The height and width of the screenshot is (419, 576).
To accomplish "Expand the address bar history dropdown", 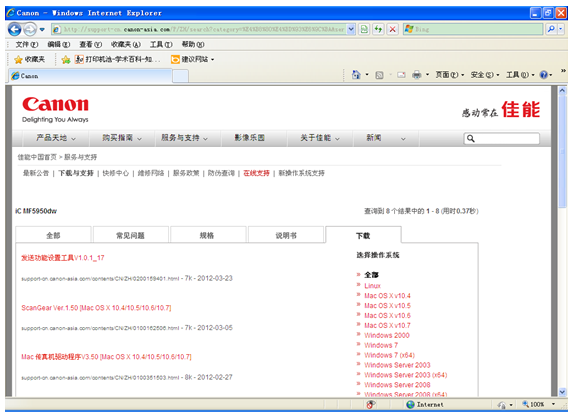I will point(351,29).
